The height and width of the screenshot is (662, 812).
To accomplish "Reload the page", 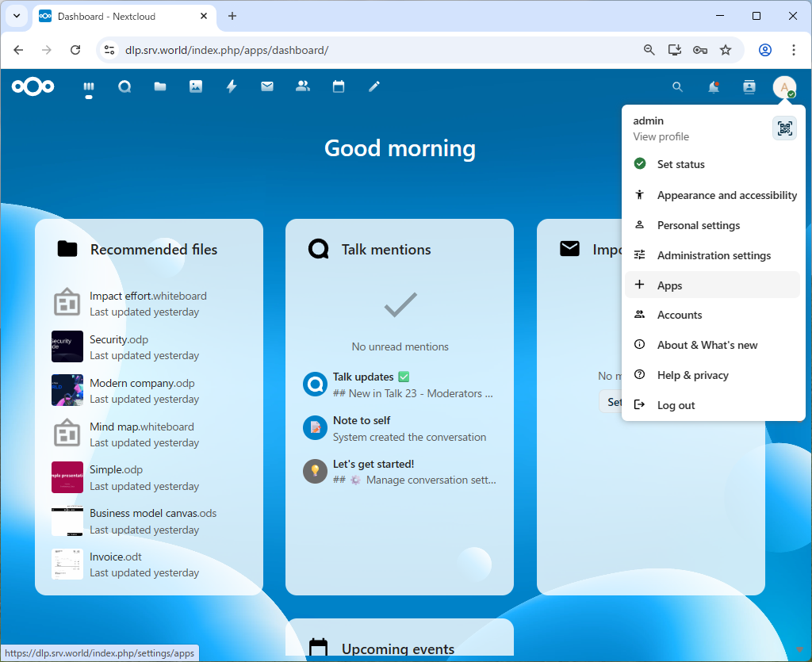I will point(75,50).
